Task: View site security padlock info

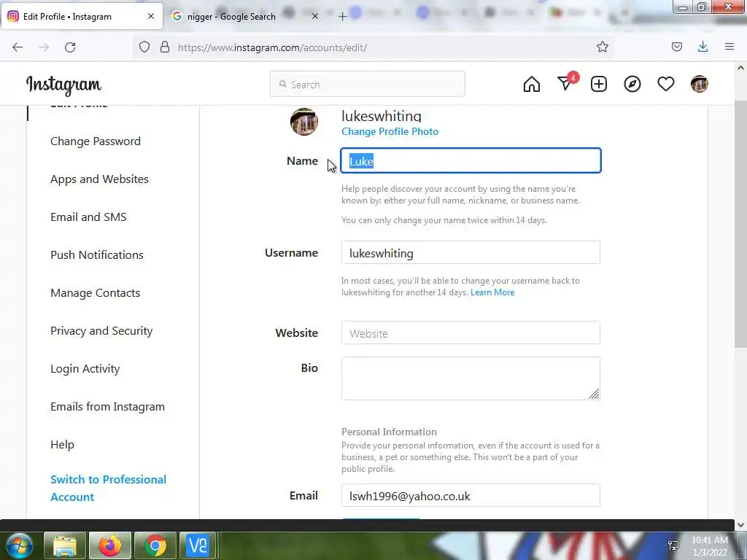Action: tap(165, 47)
